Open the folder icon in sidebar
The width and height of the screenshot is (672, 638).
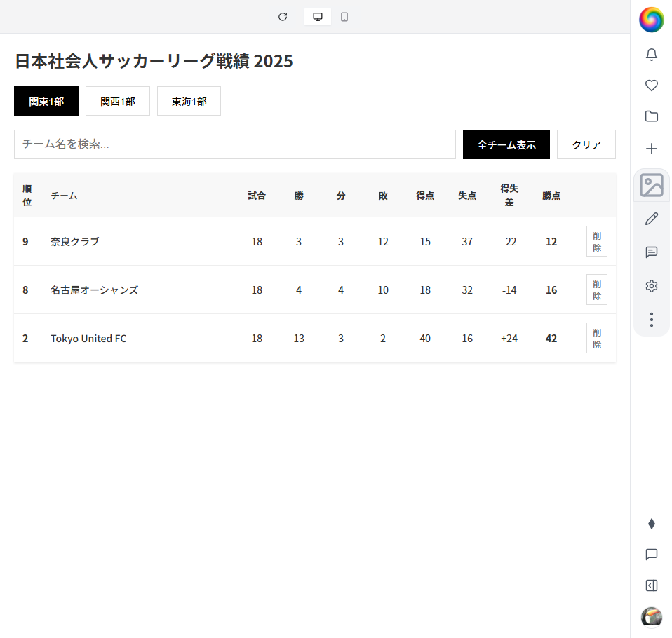pos(651,116)
